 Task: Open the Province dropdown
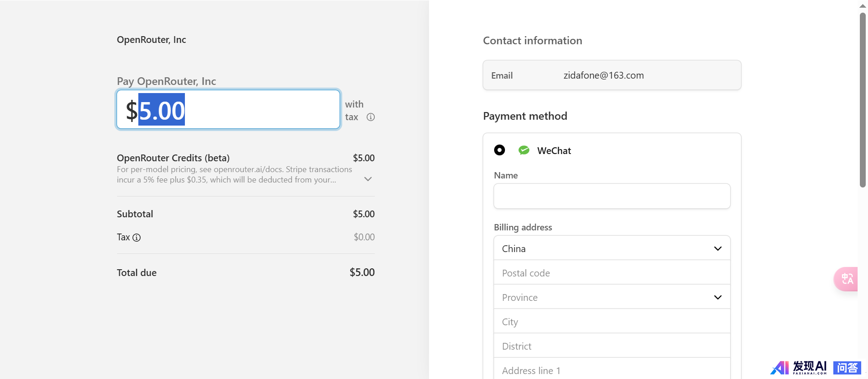(612, 297)
